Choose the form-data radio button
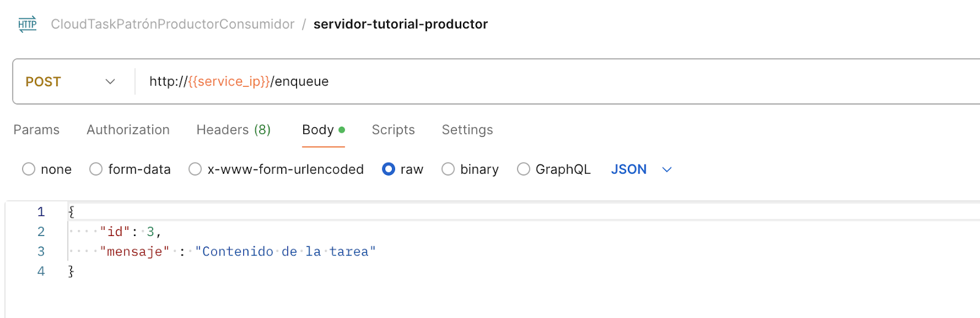 pos(96,169)
